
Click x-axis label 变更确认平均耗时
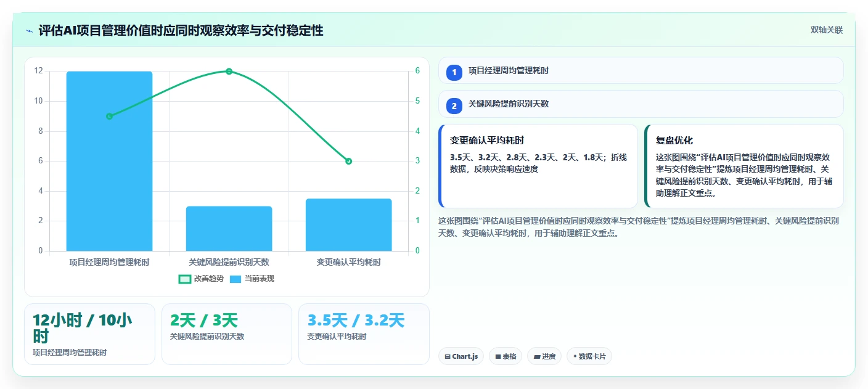(348, 262)
